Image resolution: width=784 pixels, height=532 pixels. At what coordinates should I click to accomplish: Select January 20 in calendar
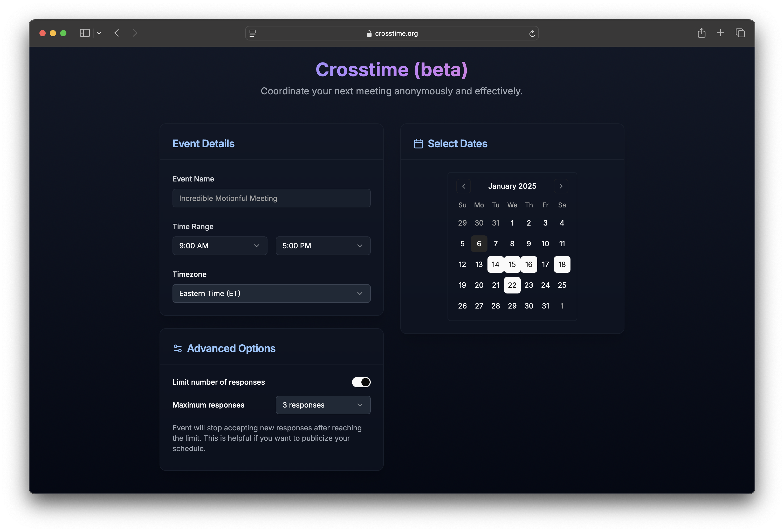(x=479, y=285)
